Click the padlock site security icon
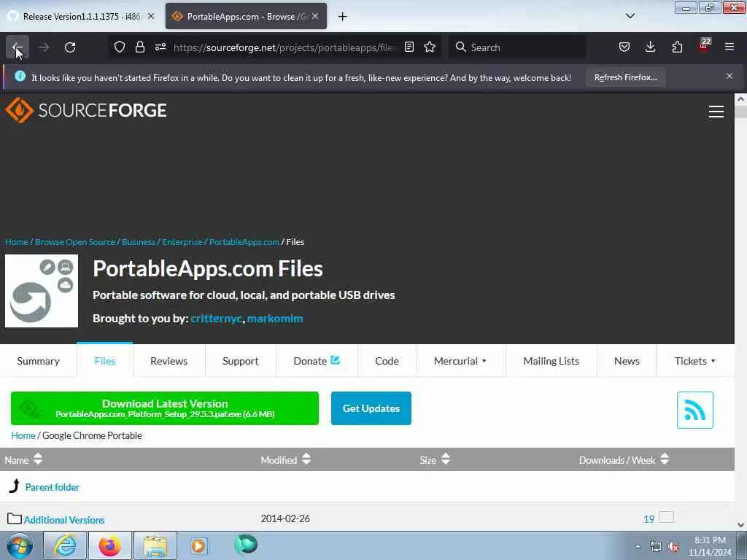 [139, 47]
